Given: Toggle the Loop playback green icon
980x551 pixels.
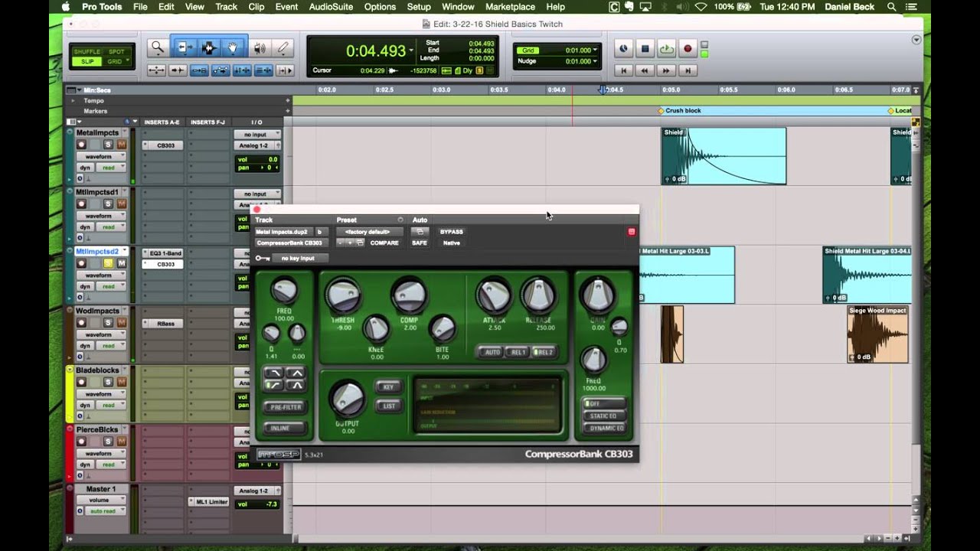Looking at the screenshot, I should coord(666,49).
